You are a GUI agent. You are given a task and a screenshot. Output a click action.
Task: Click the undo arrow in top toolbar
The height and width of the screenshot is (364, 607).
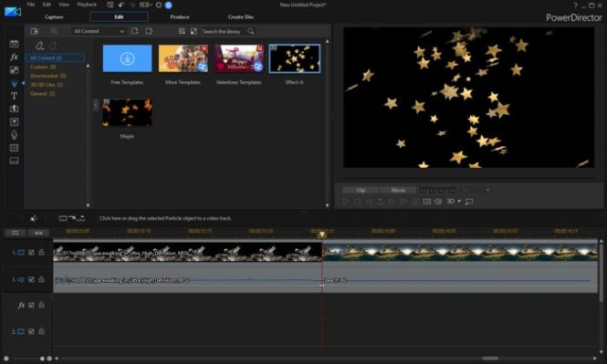click(121, 5)
